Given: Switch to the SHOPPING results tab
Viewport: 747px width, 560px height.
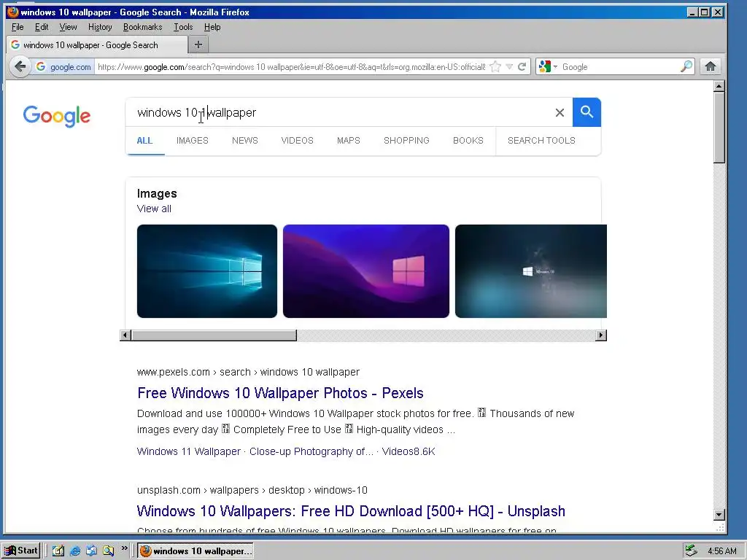Looking at the screenshot, I should coord(406,141).
